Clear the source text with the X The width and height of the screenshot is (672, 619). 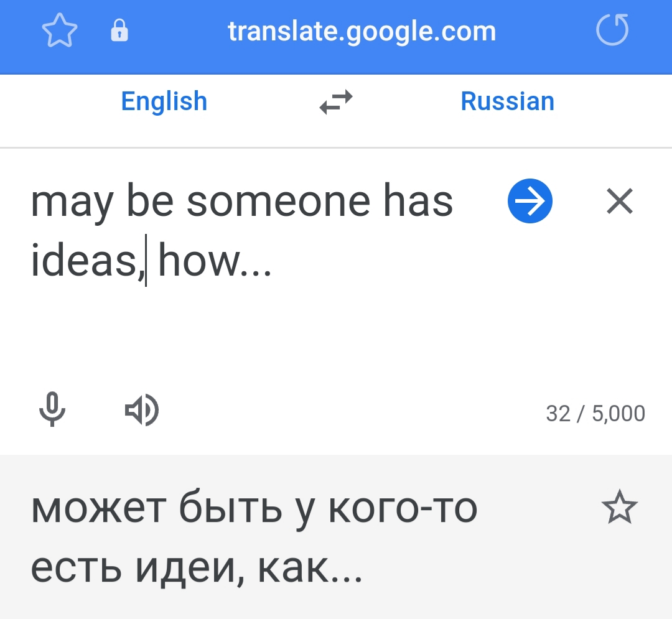tap(620, 201)
